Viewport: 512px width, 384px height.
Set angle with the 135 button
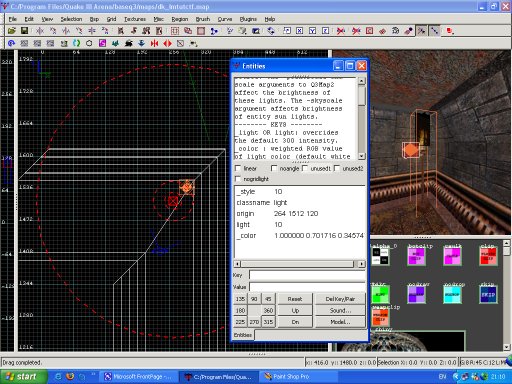point(240,299)
